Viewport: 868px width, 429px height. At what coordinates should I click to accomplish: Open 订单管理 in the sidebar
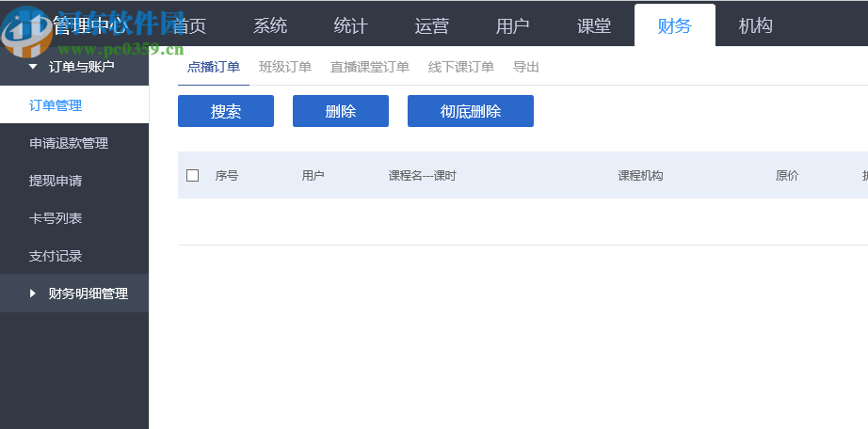74,105
